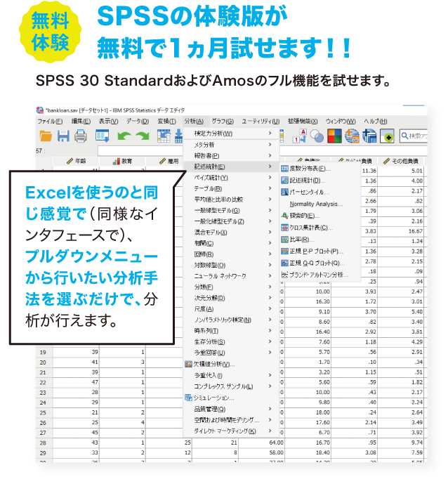Click the globe with table toolbar icon

pos(352,136)
